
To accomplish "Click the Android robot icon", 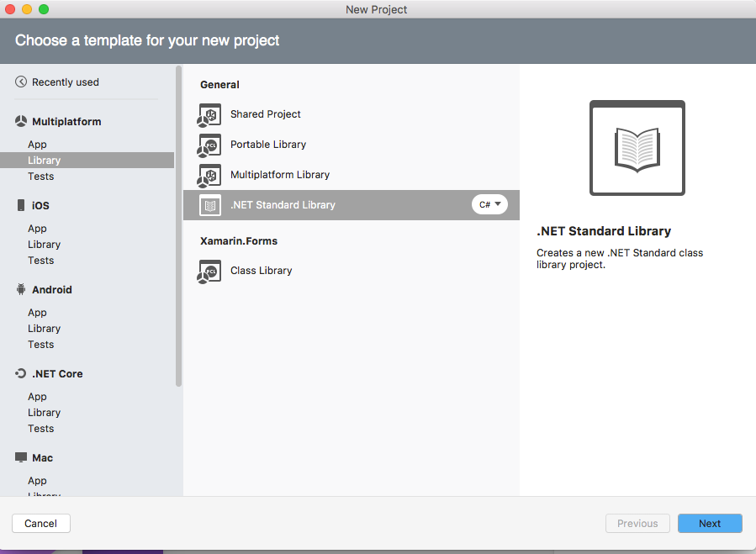I will click(x=21, y=289).
